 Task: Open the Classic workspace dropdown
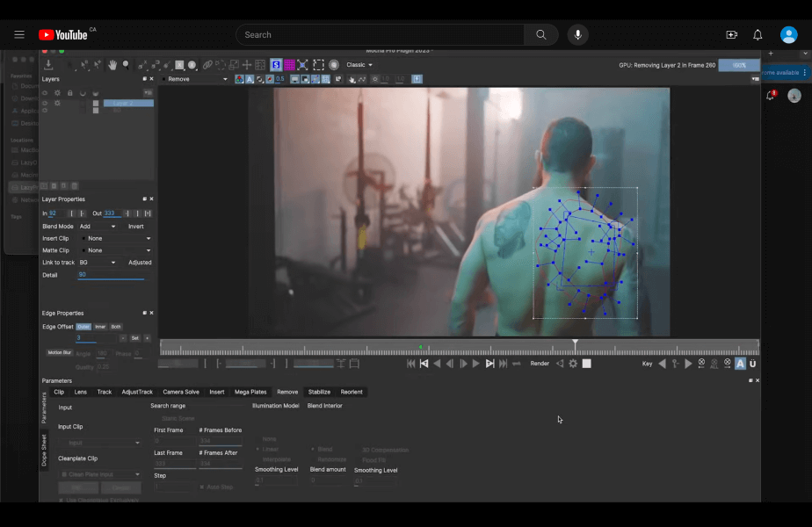(359, 65)
